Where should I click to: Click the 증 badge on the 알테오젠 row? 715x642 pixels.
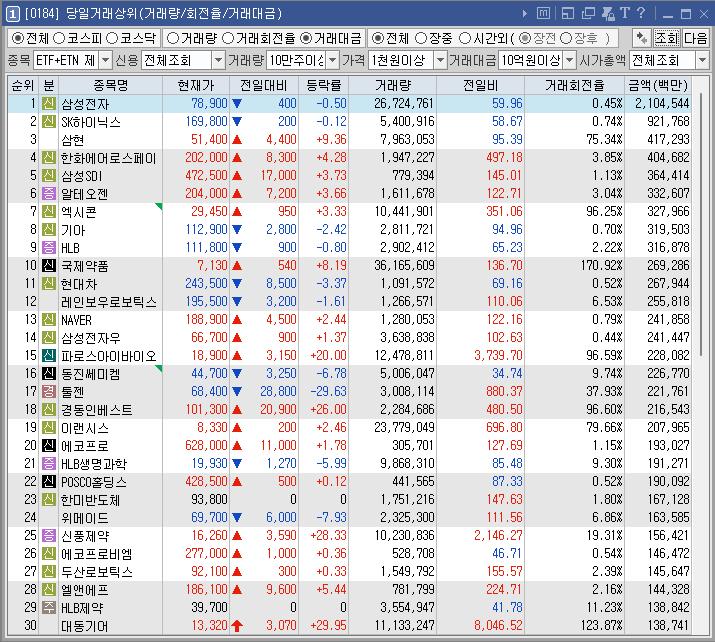(x=49, y=193)
